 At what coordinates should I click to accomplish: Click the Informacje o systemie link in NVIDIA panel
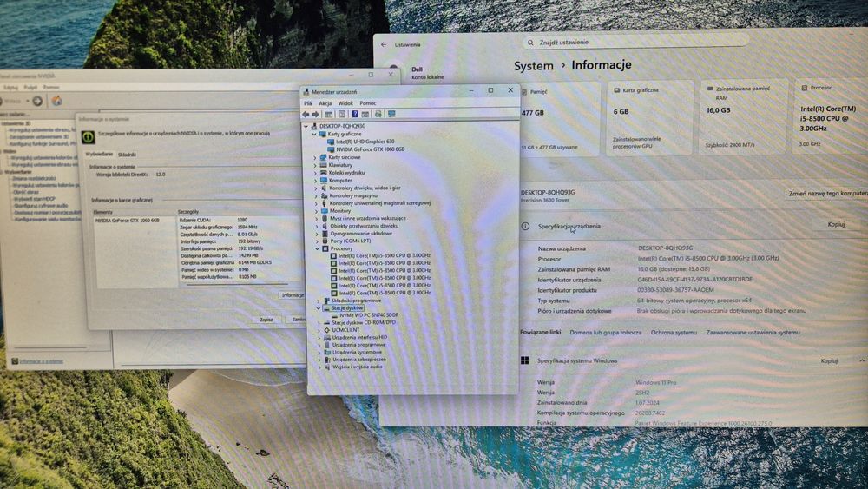(41, 361)
